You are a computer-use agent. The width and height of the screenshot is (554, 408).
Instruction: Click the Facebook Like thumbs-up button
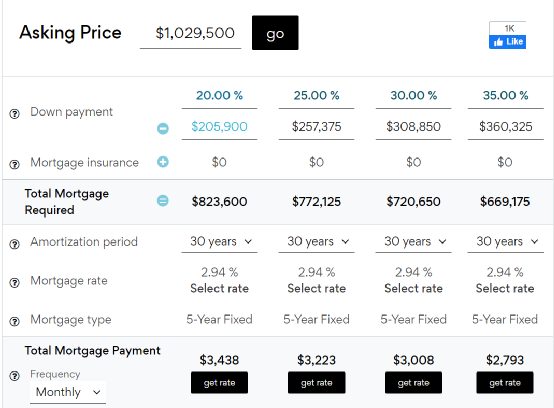coord(507,42)
